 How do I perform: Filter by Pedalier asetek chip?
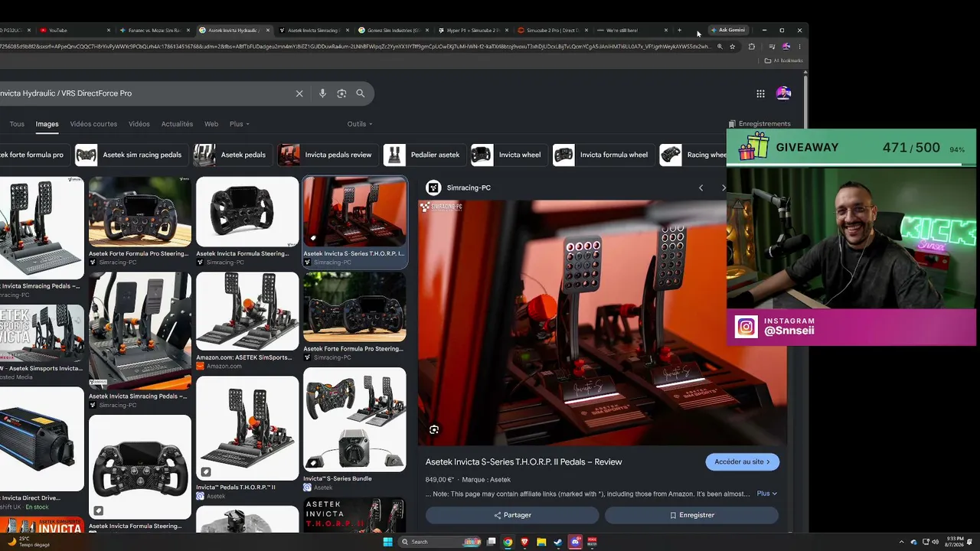[424, 155]
